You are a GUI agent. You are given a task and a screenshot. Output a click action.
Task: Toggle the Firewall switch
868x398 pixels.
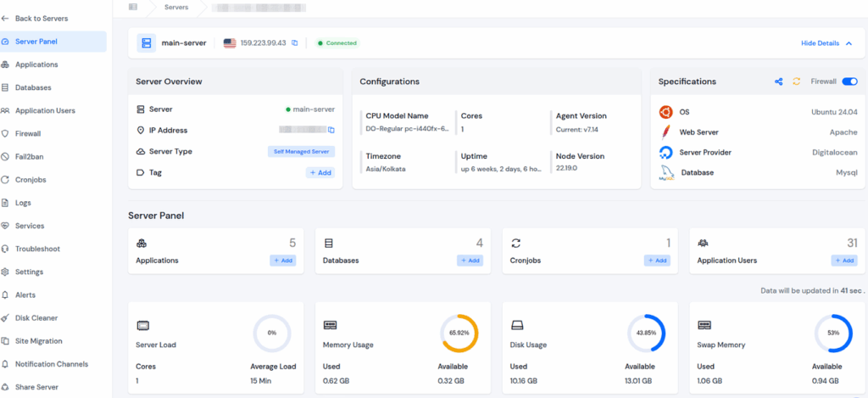click(x=849, y=81)
